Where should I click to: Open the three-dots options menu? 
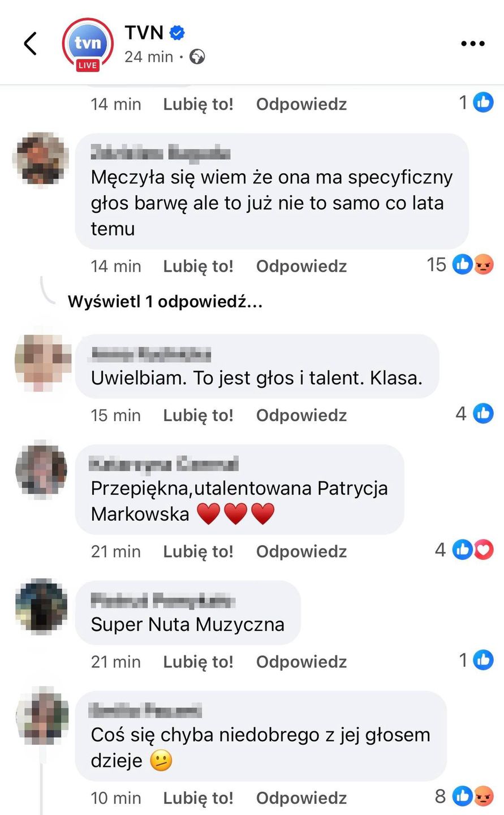473,44
